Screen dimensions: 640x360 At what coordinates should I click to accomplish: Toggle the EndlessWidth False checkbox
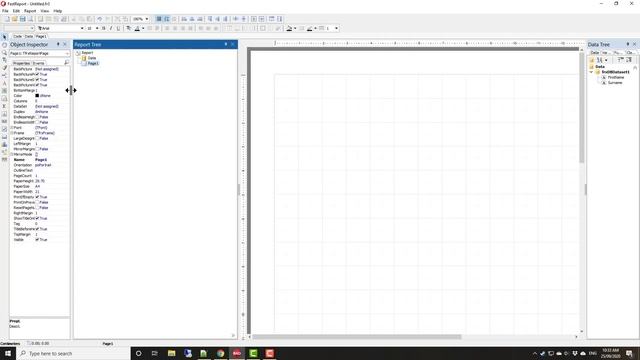[x=37, y=122]
